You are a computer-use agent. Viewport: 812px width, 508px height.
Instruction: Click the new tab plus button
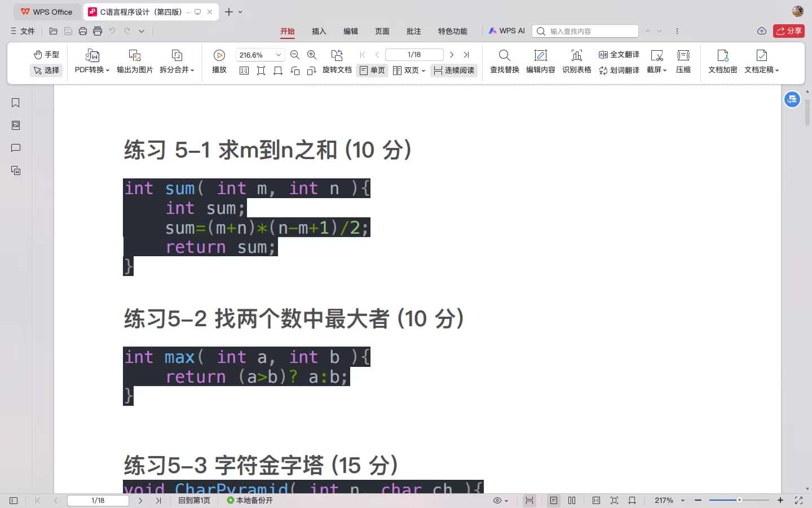pyautogui.click(x=229, y=12)
